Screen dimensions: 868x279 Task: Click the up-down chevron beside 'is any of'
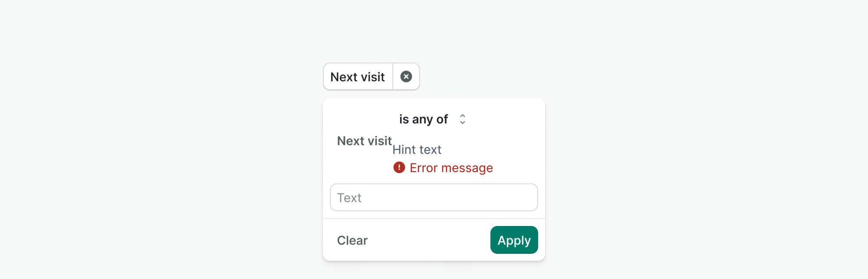[462, 119]
